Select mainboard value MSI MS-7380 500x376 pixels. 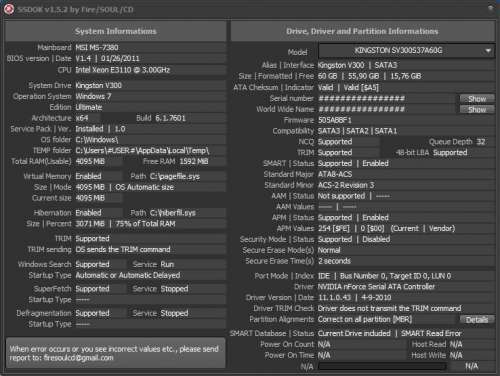point(97,48)
